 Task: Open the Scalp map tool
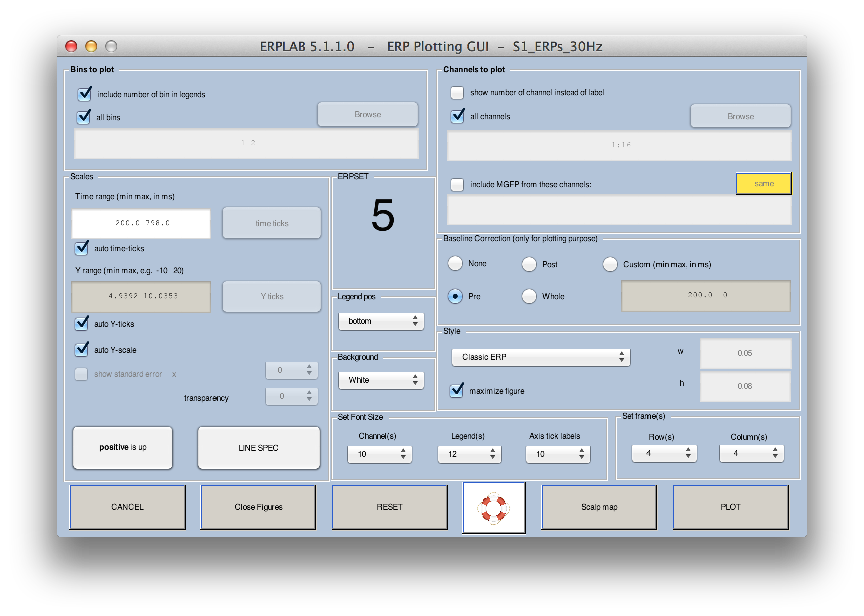599,507
